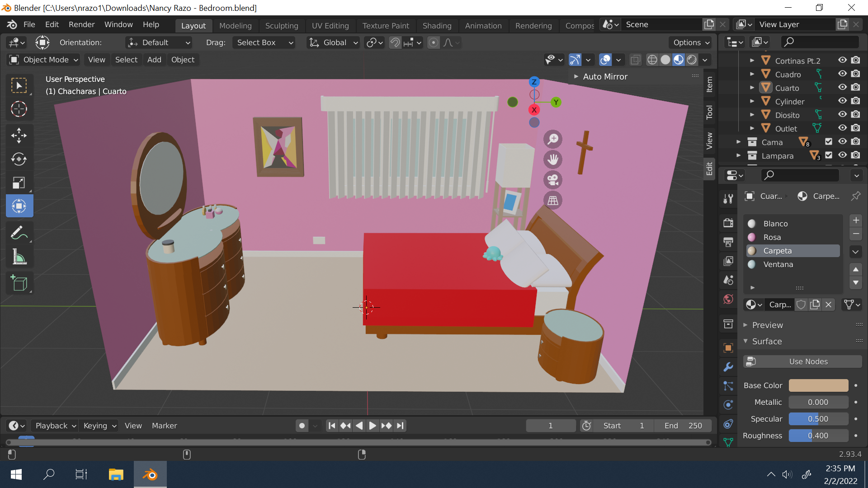Viewport: 868px width, 488px height.
Task: Switch to the Shading workspace tab
Action: pos(437,26)
